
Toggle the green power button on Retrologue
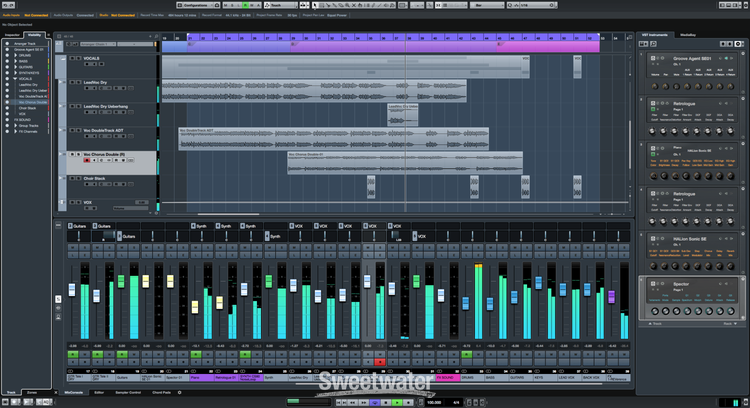coord(653,109)
